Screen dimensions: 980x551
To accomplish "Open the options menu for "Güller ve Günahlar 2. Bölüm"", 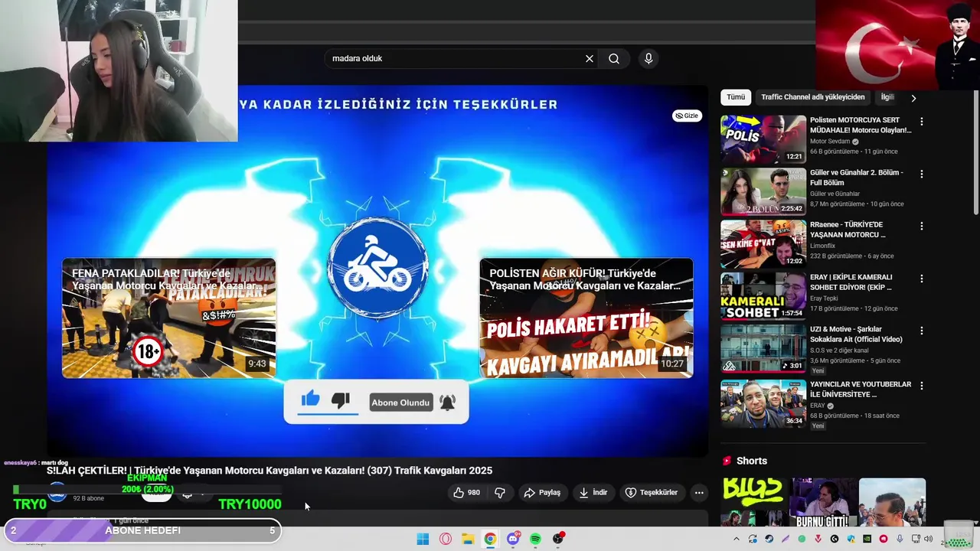I will coord(922,174).
